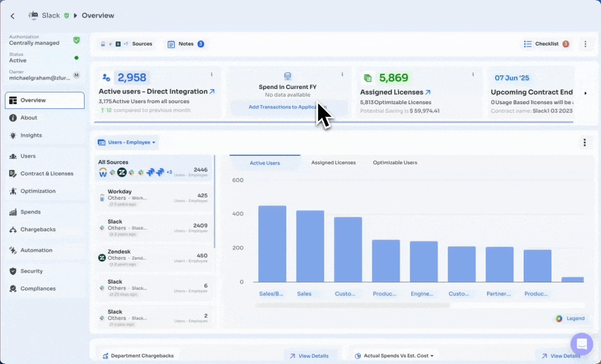Click the Partner... bar in the chart
This screenshot has height=364, width=601.
click(499, 264)
